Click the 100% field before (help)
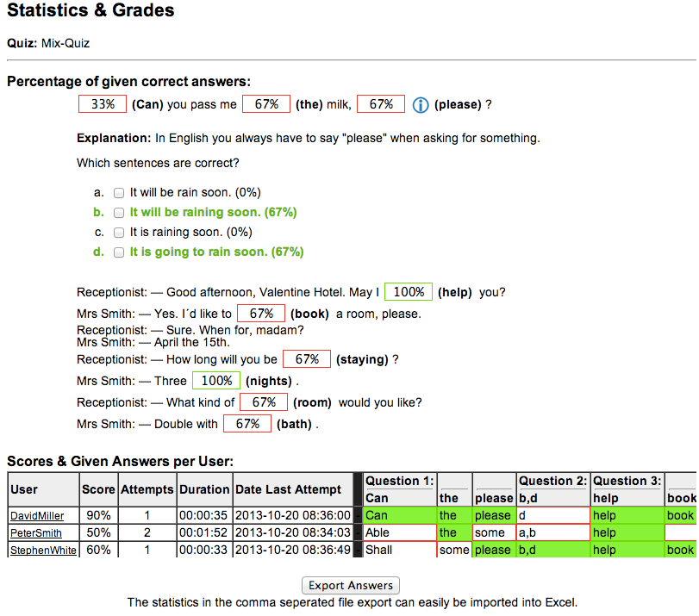Image resolution: width=699 pixels, height=616 pixels. click(x=408, y=292)
